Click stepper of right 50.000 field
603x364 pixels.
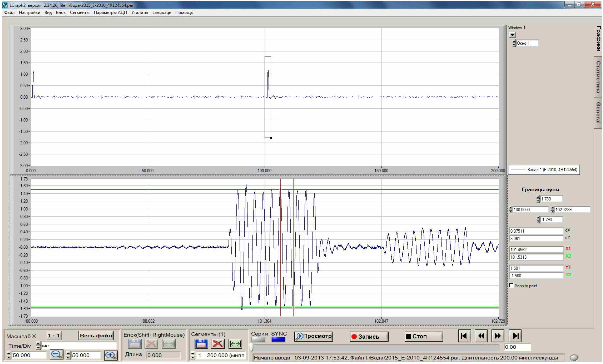click(68, 355)
